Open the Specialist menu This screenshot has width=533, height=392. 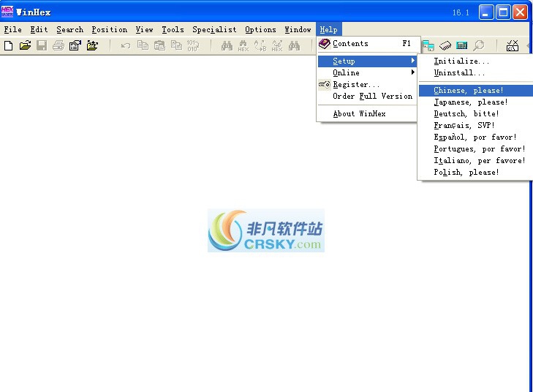pos(214,29)
